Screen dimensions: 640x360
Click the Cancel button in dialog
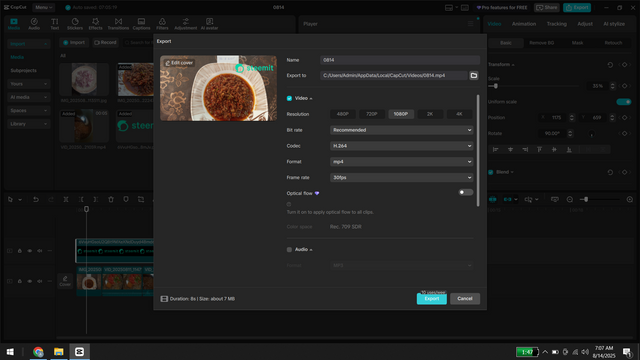click(464, 299)
